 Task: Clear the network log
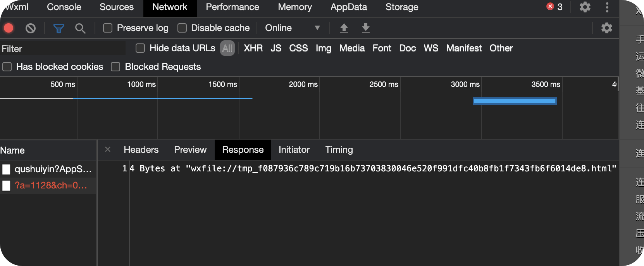[31, 28]
